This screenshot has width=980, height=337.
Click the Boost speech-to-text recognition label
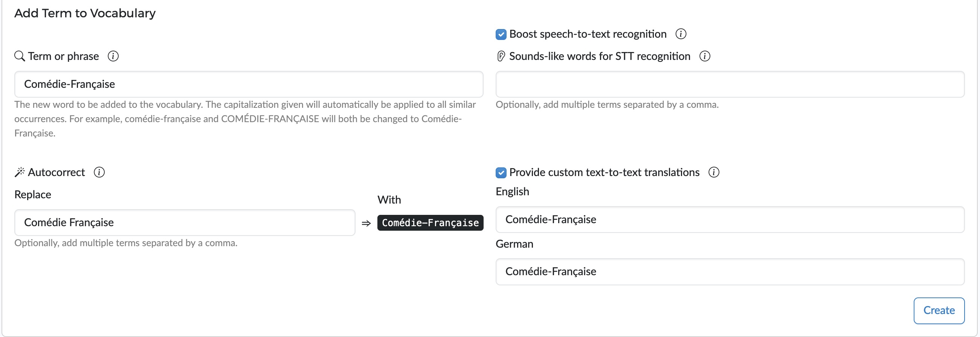pos(588,34)
